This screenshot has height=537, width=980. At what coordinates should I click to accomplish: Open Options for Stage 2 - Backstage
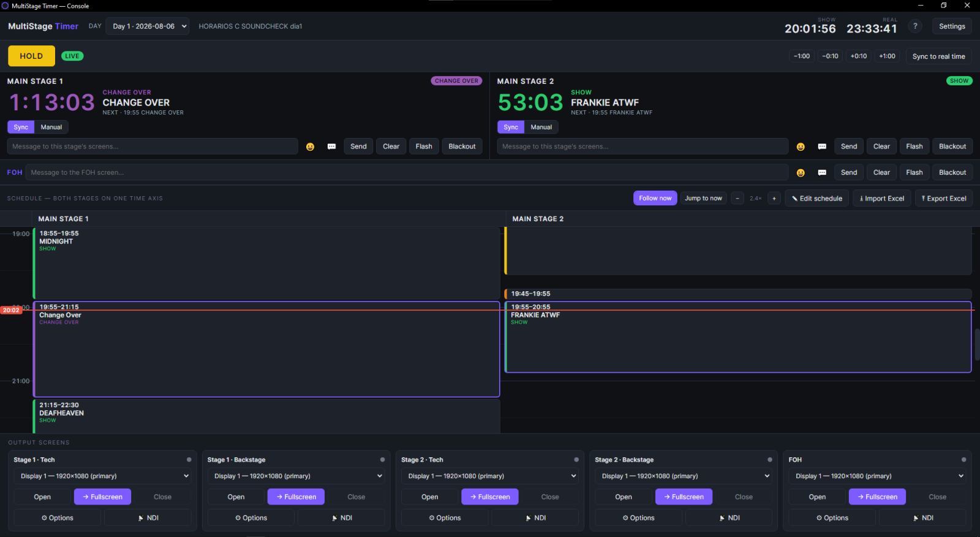638,518
